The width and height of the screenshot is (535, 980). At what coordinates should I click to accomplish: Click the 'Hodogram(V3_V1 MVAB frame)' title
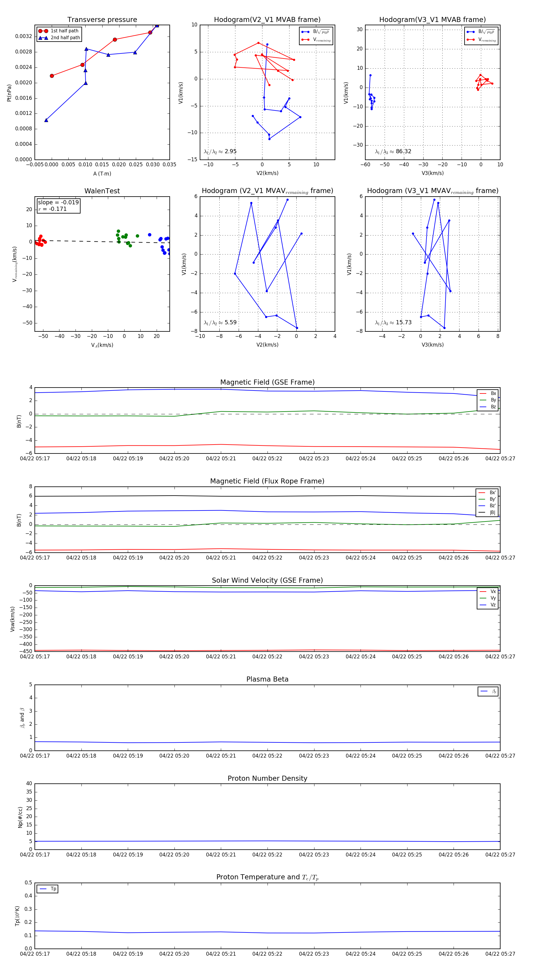[x=432, y=20]
